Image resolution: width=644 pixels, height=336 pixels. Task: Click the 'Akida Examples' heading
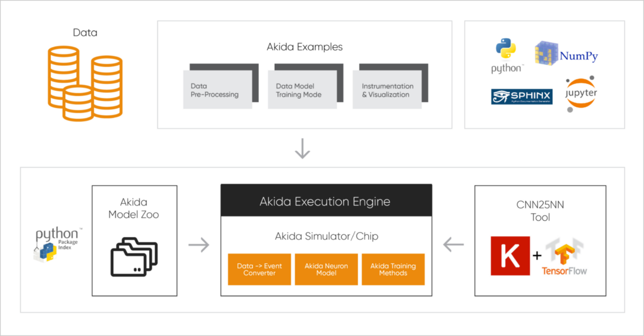click(x=305, y=47)
